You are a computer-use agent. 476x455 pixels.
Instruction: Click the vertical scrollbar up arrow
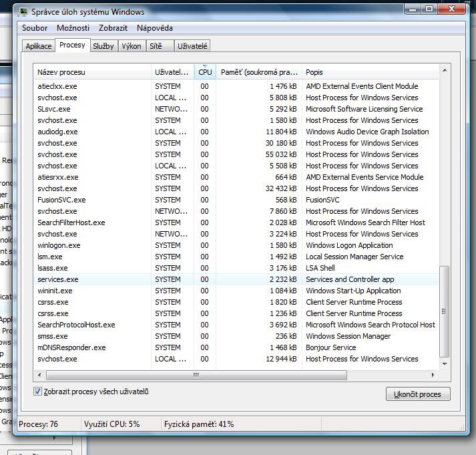pos(445,70)
